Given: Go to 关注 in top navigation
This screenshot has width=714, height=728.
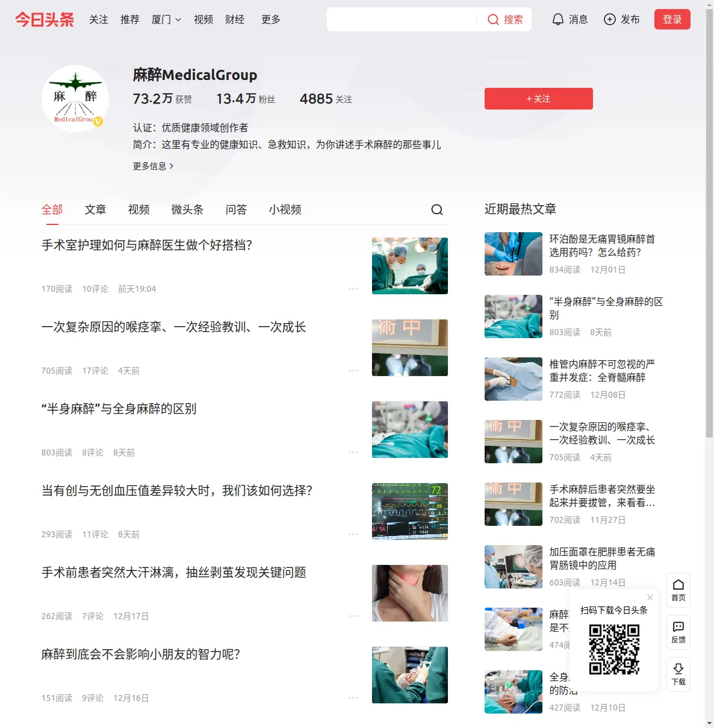Looking at the screenshot, I should pyautogui.click(x=99, y=20).
